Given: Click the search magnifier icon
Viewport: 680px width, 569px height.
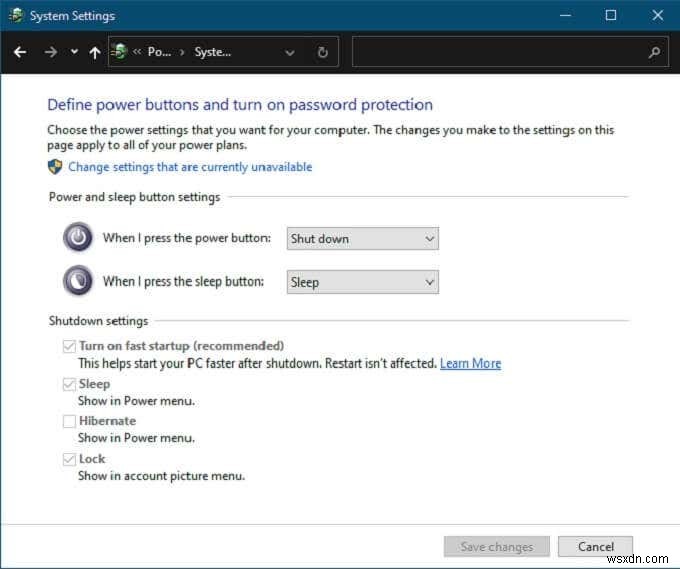Looking at the screenshot, I should click(654, 52).
